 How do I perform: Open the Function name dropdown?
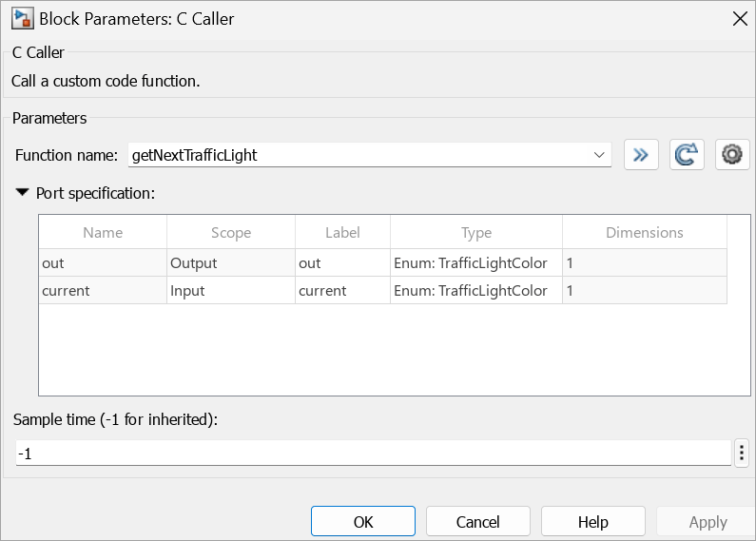[x=599, y=155]
